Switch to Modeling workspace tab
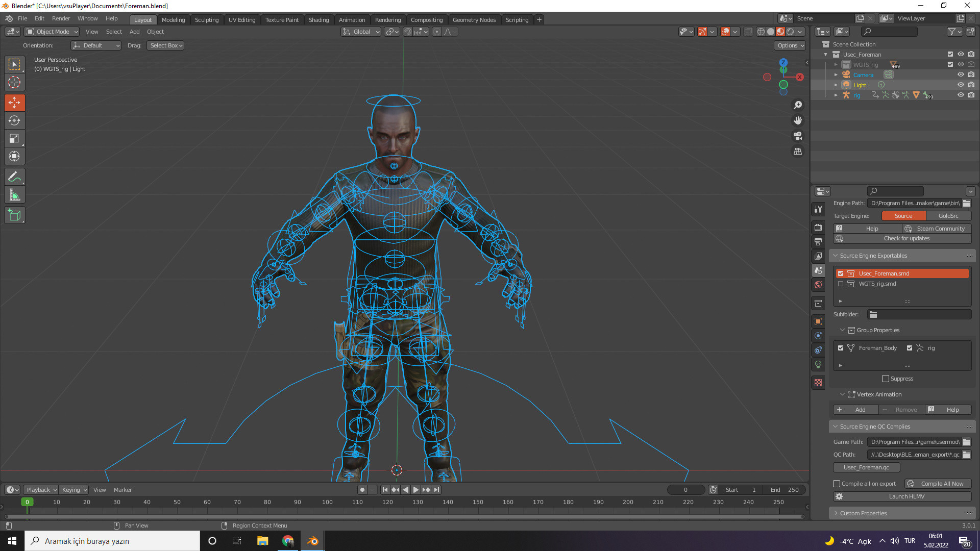The height and width of the screenshot is (551, 980). [x=174, y=19]
